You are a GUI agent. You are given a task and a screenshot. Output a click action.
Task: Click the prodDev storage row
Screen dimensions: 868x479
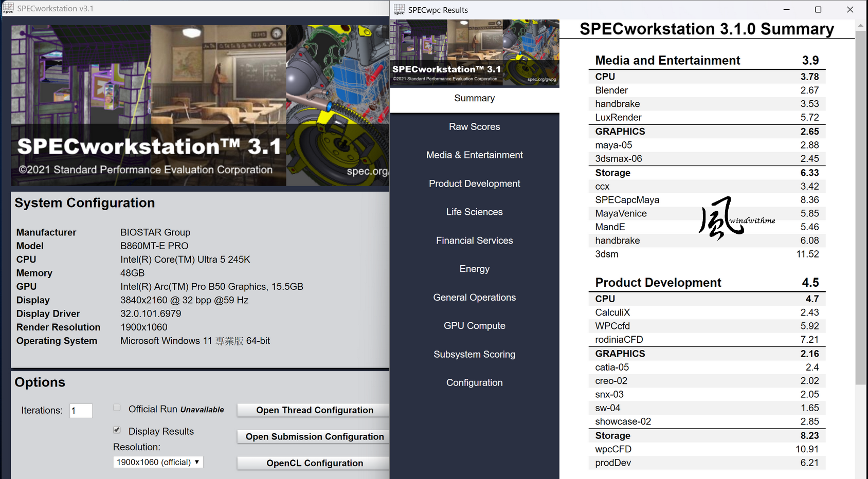(x=707, y=463)
